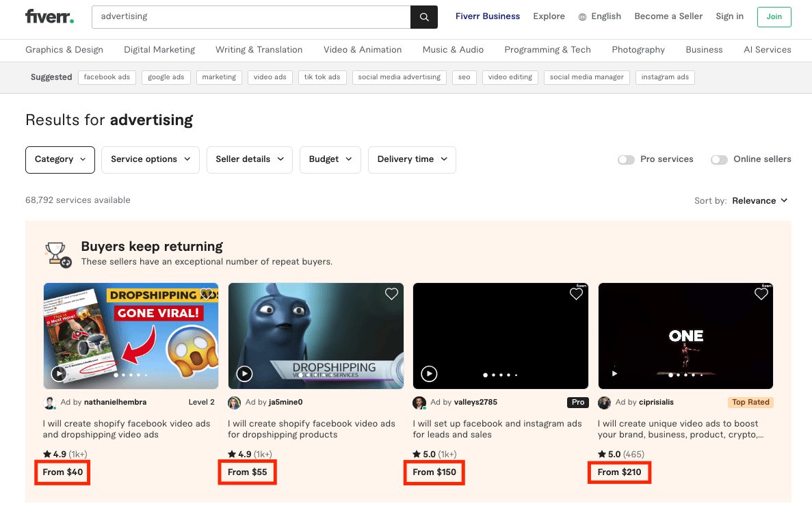The width and height of the screenshot is (812, 512).
Task: Select facebook ads suggested tag
Action: coord(107,77)
